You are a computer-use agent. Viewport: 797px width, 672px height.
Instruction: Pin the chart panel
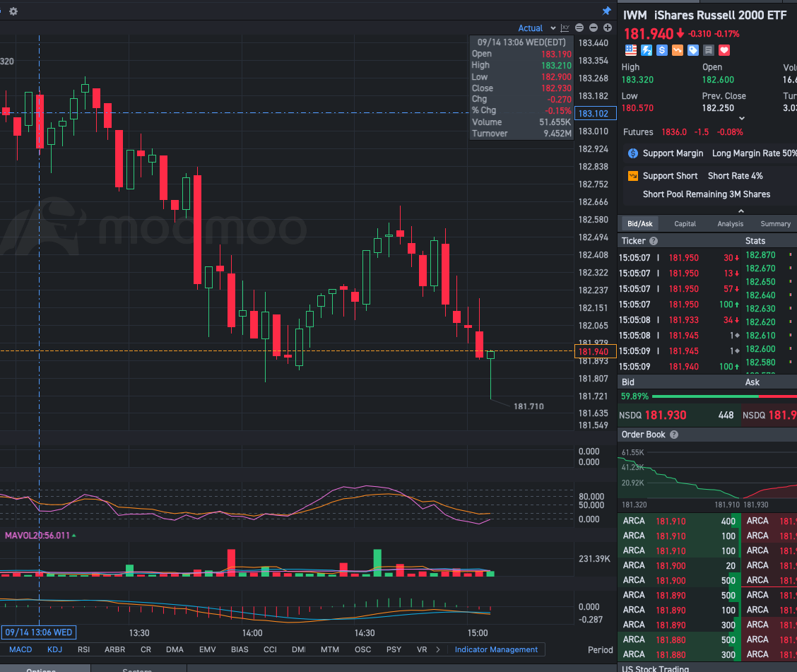[606, 11]
